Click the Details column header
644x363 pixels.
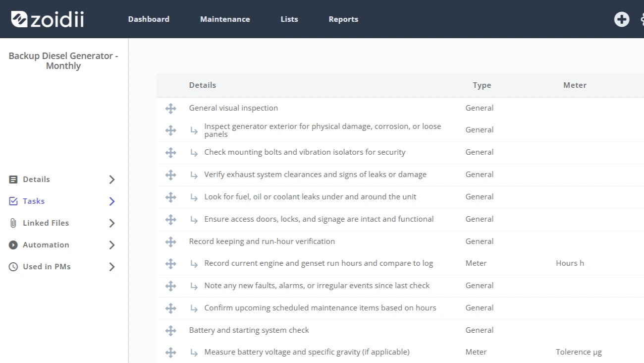point(203,85)
